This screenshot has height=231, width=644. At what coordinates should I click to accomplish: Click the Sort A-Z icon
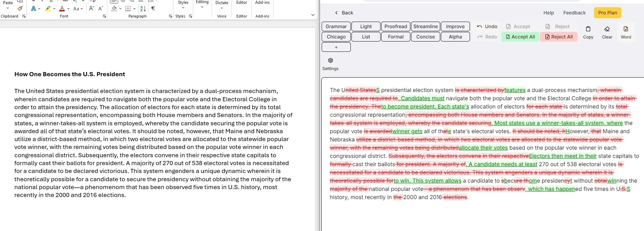tap(143, 9)
